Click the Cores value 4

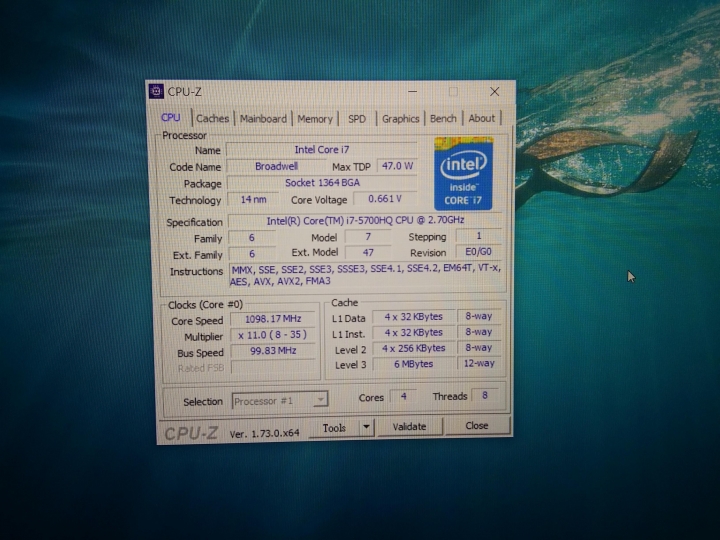pos(403,396)
